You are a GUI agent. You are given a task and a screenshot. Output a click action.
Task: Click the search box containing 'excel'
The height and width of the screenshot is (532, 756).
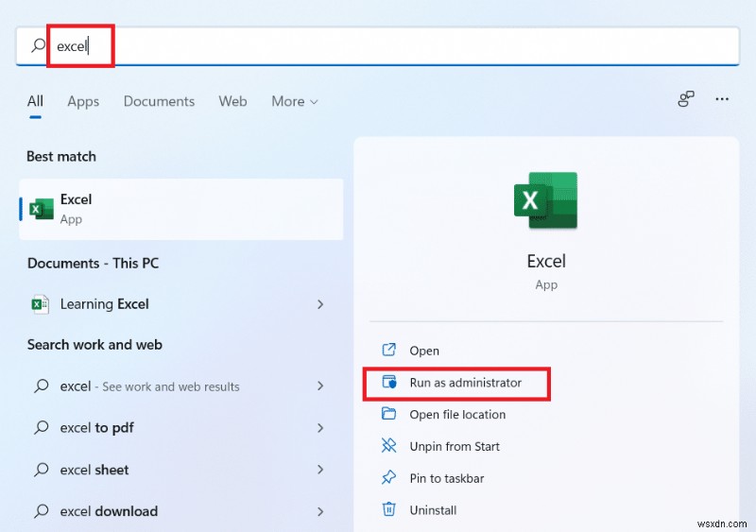click(x=377, y=46)
